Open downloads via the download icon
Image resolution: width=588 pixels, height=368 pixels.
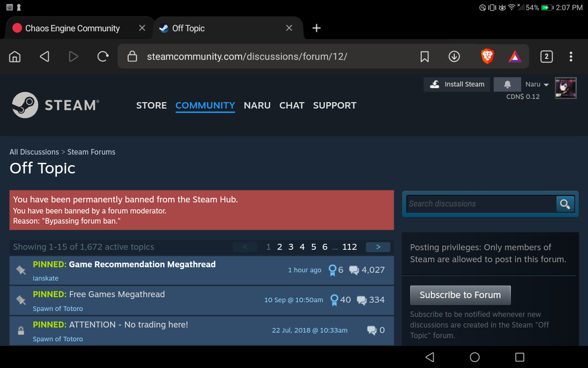[x=454, y=57]
